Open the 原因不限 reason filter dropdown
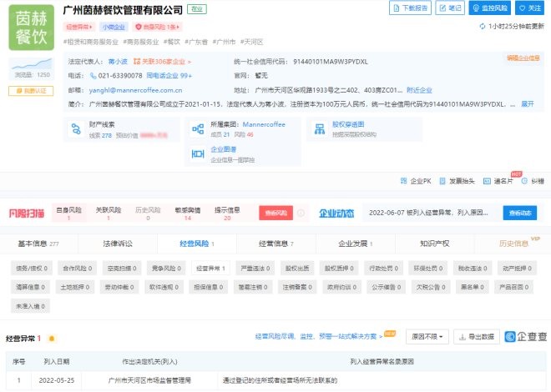 (x=427, y=336)
